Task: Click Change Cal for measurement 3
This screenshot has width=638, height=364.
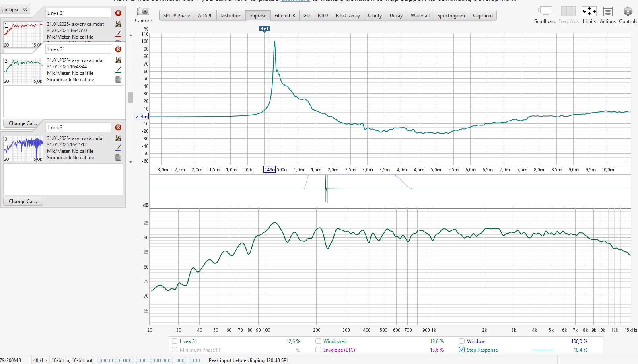Action: click(23, 202)
